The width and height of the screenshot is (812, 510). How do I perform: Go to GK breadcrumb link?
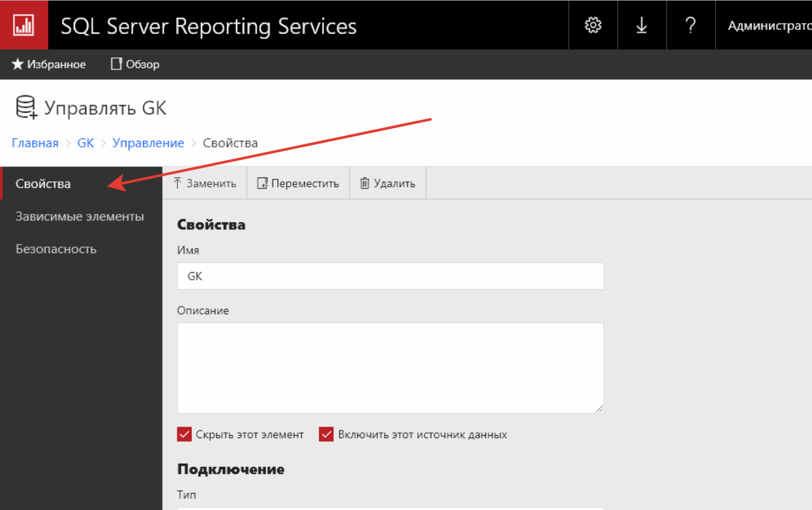(x=85, y=143)
